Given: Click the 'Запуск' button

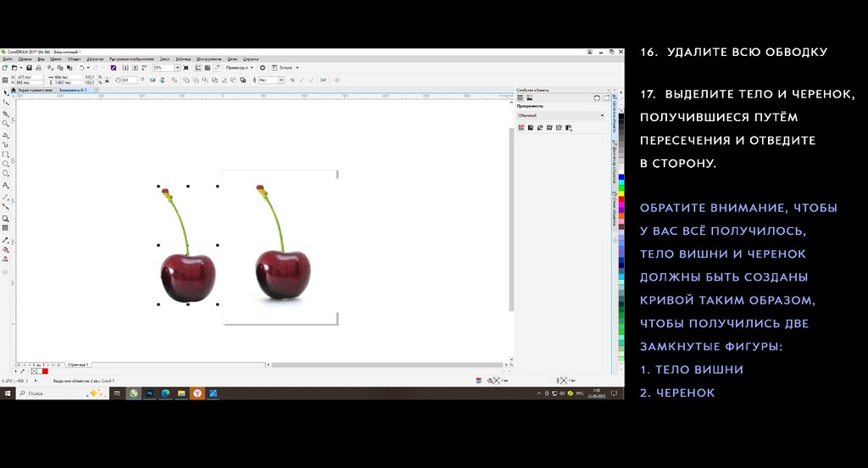Looking at the screenshot, I should click(283, 68).
